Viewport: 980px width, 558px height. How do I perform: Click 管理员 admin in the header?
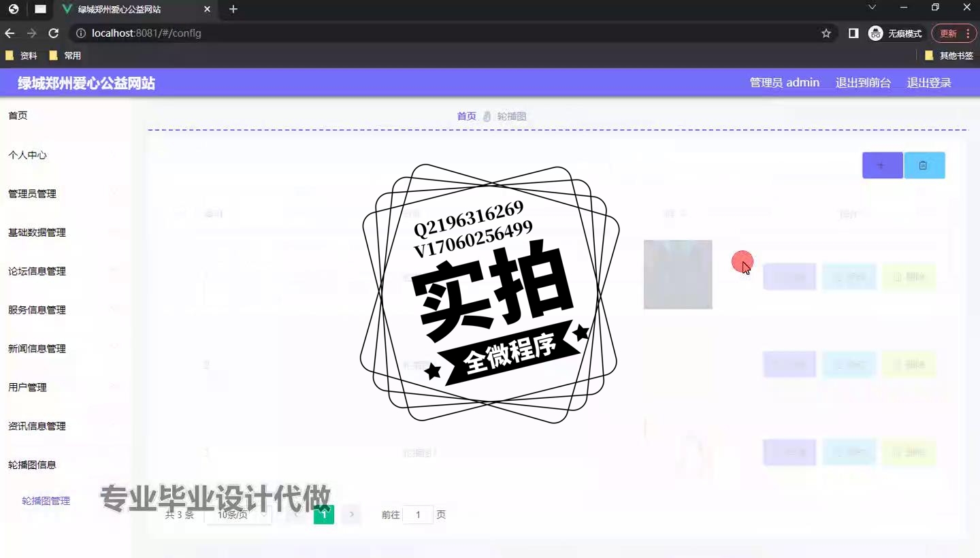(x=785, y=82)
